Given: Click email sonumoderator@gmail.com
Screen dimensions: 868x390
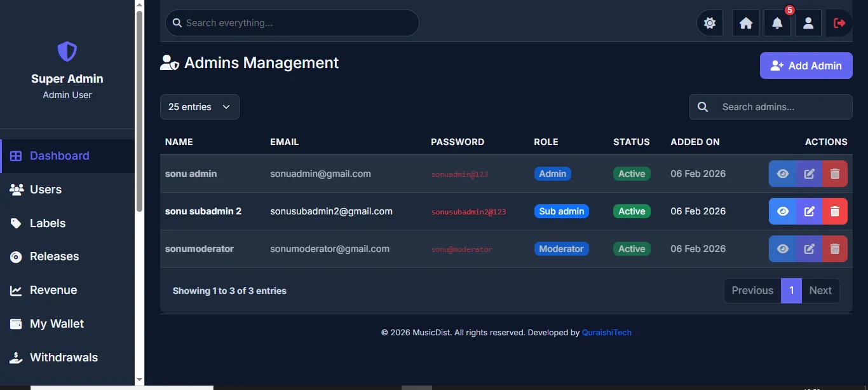Looking at the screenshot, I should pyautogui.click(x=330, y=249).
